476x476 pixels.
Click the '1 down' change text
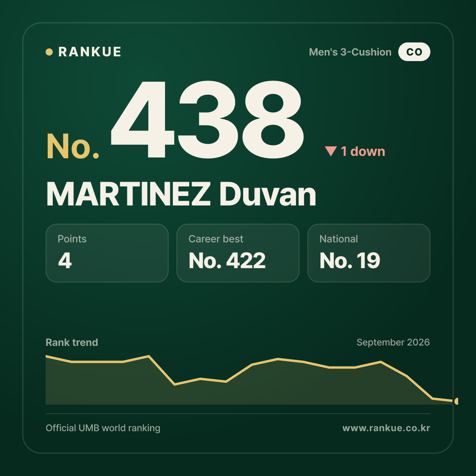[363, 151]
